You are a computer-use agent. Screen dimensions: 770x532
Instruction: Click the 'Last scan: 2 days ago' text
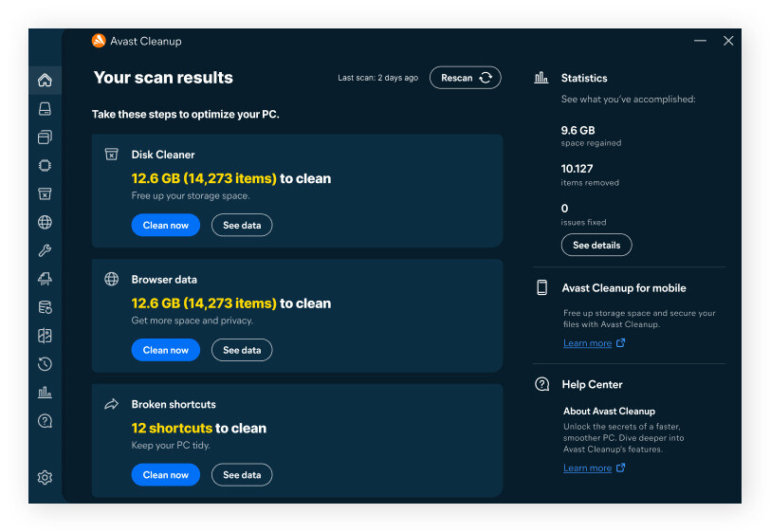point(377,78)
